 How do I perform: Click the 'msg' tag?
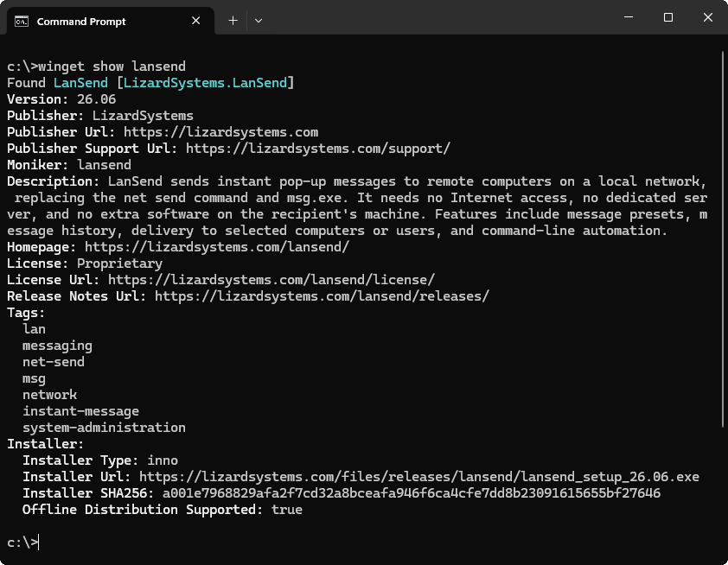(35, 379)
